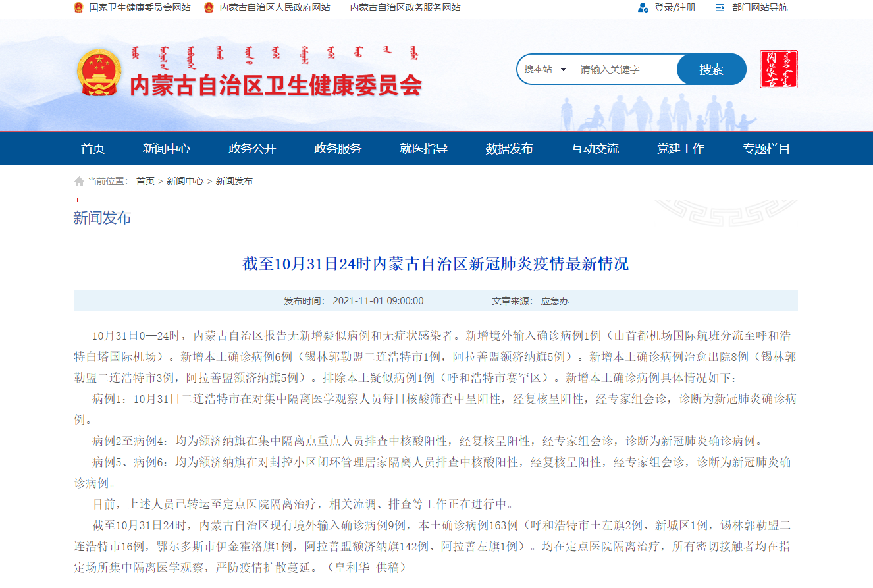Image resolution: width=873 pixels, height=588 pixels.
Task: Click 登录/注册 link at top right
Action: [x=675, y=8]
